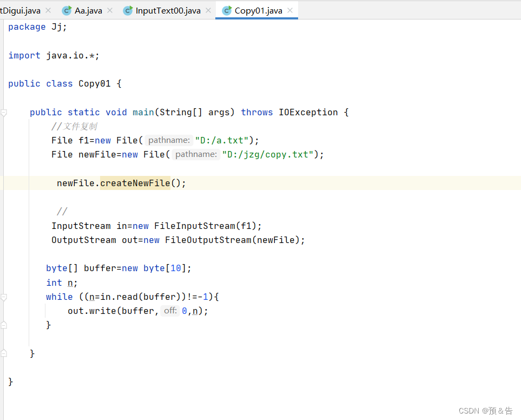Click the class icon on InputText00.java tab
The height and width of the screenshot is (420, 521).
[x=128, y=9]
